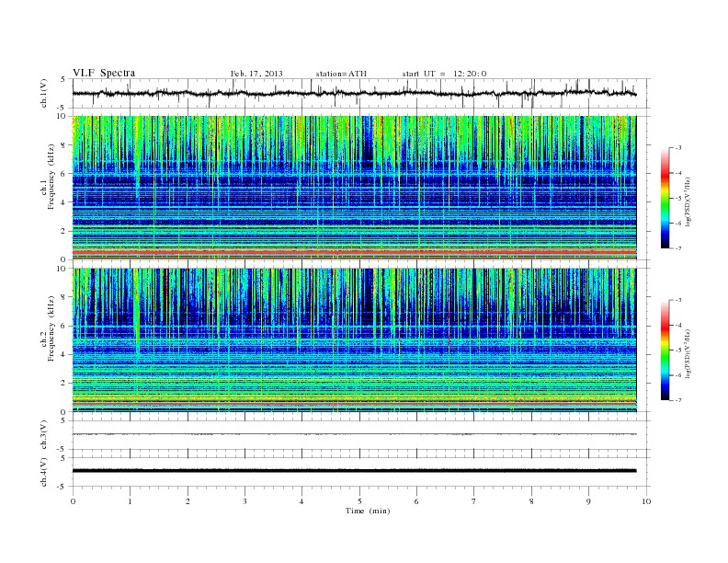Click the "5" upper tick of ch.4(V) axis
The width and height of the screenshot is (728, 563).
(x=63, y=457)
